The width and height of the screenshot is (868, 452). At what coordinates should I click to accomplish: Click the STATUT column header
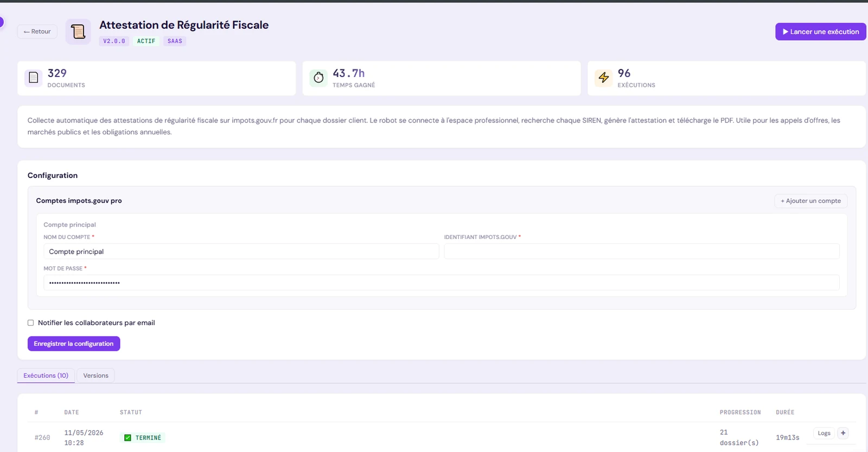pyautogui.click(x=131, y=412)
